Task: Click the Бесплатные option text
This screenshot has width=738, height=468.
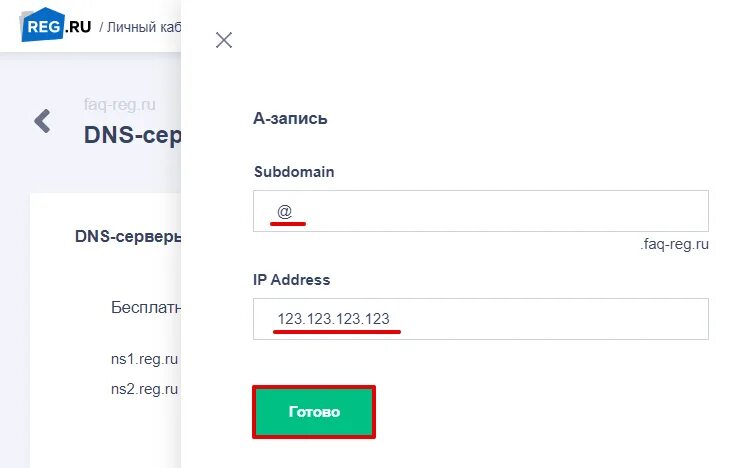Action: 146,307
